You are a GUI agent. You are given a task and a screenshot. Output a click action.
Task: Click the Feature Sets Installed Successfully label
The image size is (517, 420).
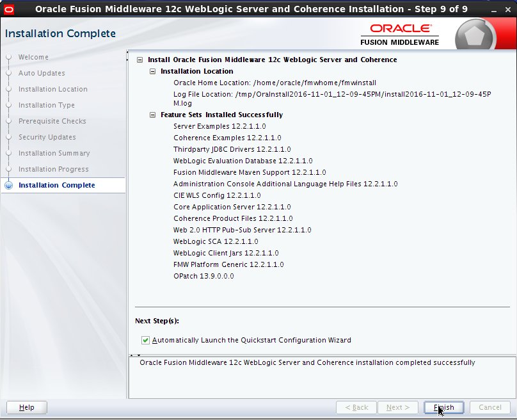(221, 115)
